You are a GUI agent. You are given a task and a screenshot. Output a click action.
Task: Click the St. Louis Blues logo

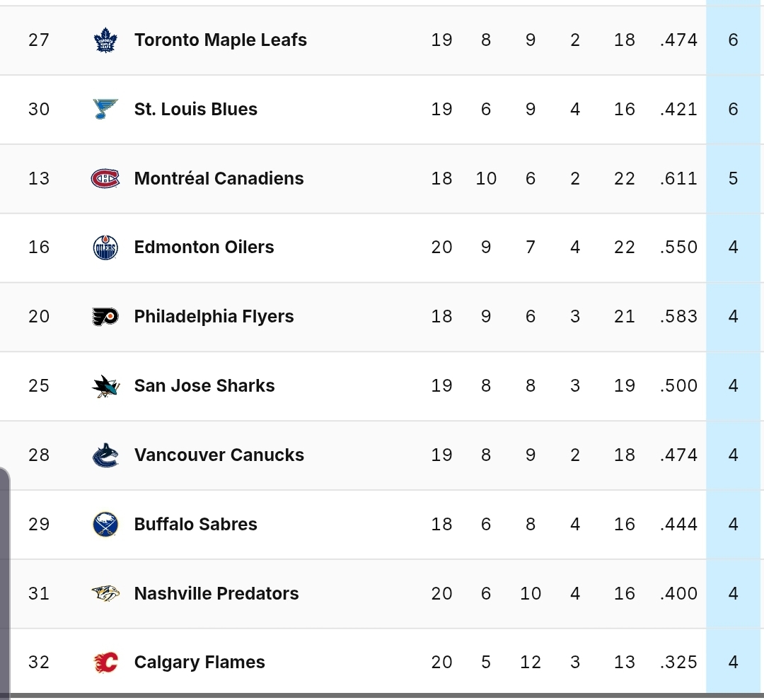pyautogui.click(x=105, y=109)
